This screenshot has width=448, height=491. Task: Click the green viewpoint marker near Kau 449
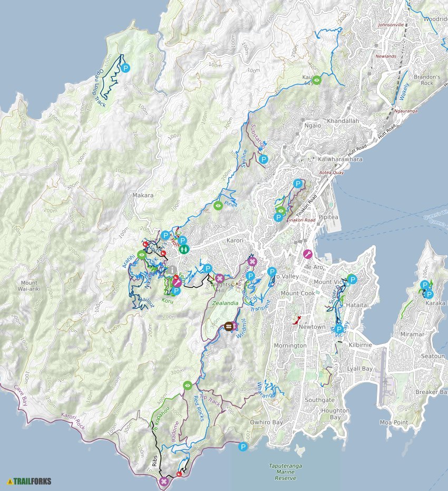[316, 79]
